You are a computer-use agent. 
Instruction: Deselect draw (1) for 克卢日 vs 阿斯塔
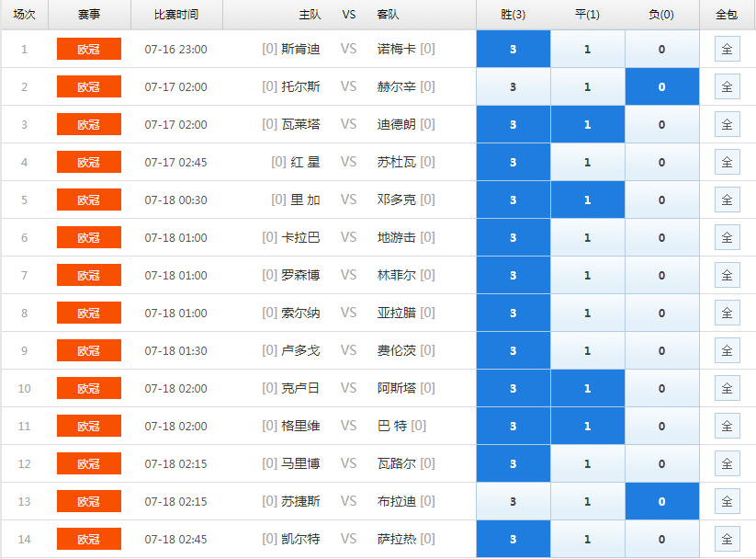click(x=588, y=388)
